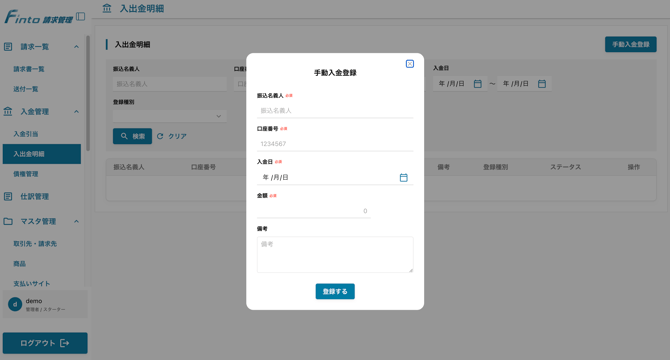Click the 操作 table column header

(634, 167)
